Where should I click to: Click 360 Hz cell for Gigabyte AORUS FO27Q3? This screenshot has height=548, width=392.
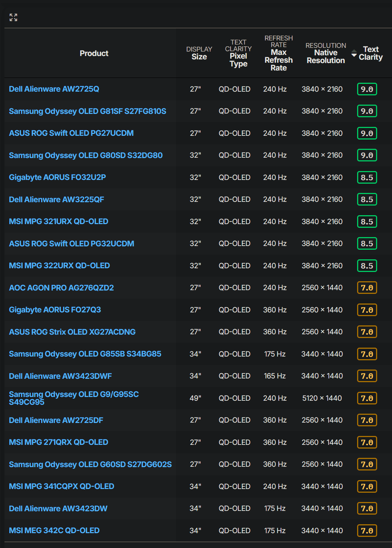tap(275, 310)
